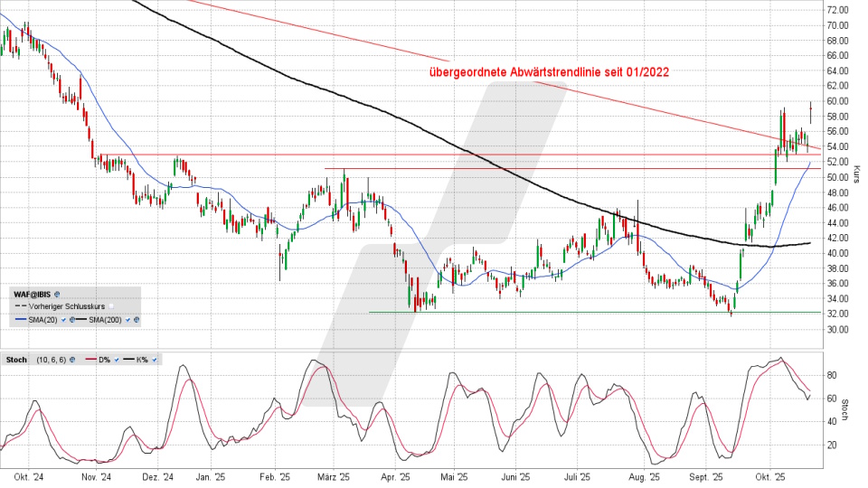Click the black SMA(200) line swatch
Viewport: 868px width, 488px height.
point(81,319)
